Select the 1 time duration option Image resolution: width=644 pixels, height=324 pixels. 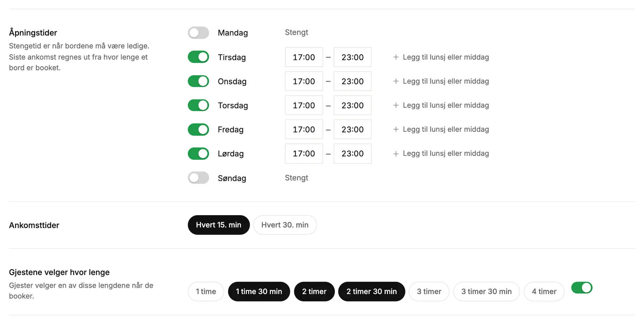tap(206, 291)
